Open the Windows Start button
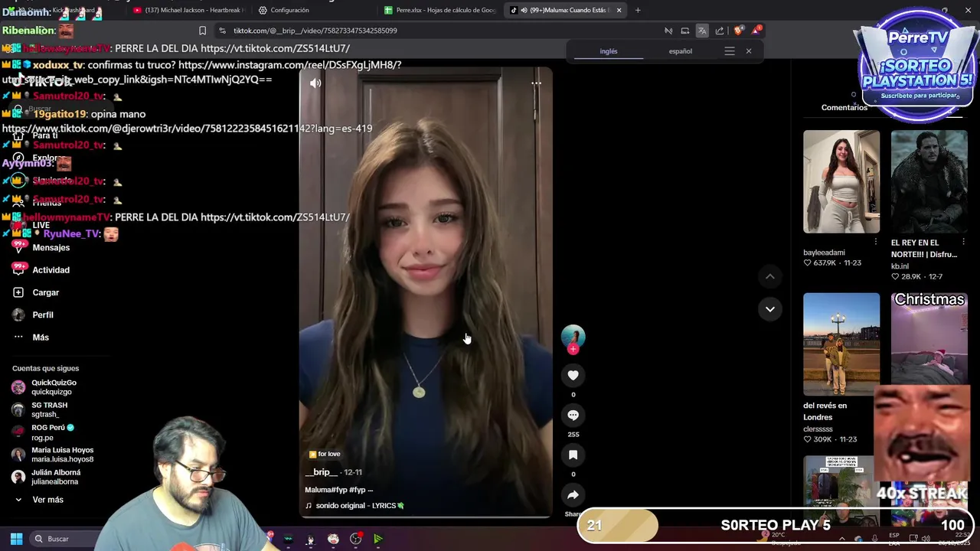The image size is (980, 551). coord(16,539)
